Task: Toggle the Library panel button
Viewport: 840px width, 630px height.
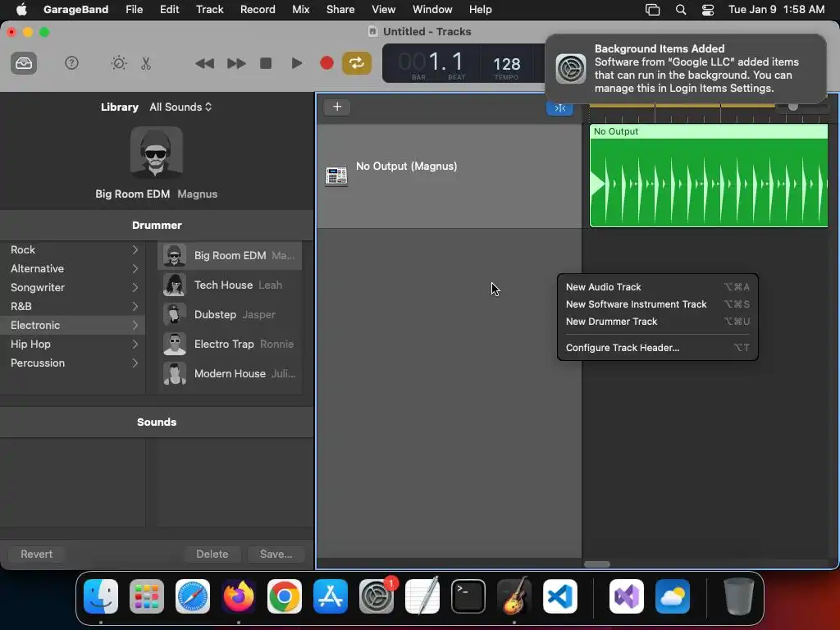Action: click(x=24, y=63)
